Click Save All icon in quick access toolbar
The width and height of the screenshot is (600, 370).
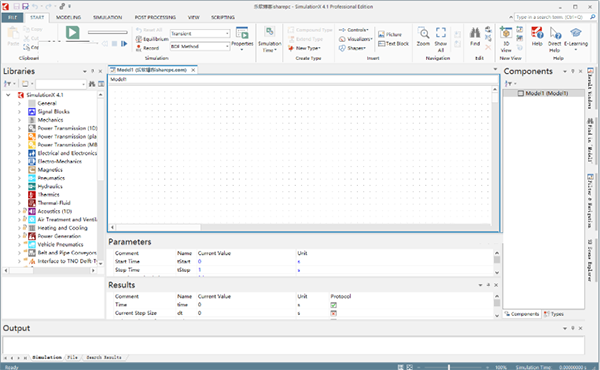(x=25, y=7)
